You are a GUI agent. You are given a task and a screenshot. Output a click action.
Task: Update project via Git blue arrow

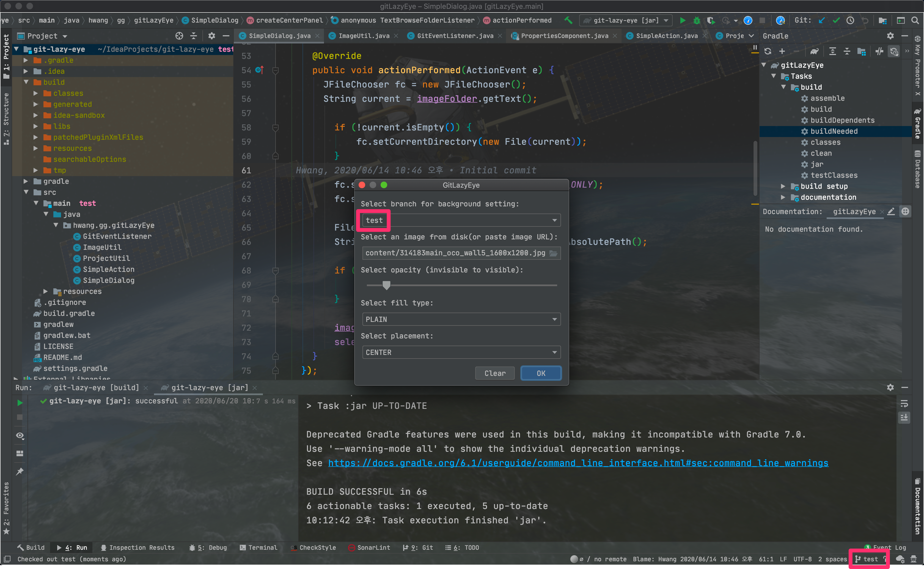click(821, 20)
